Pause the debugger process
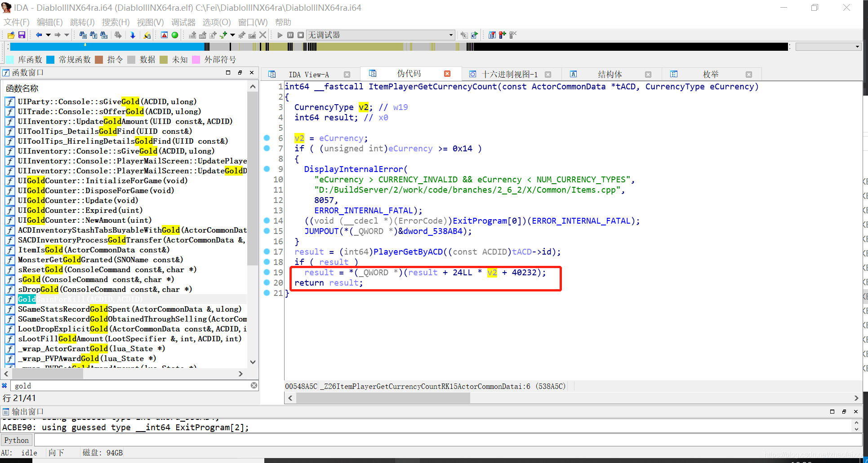The image size is (868, 463). pyautogui.click(x=290, y=35)
